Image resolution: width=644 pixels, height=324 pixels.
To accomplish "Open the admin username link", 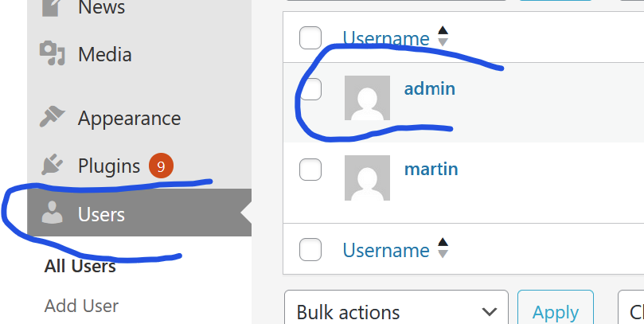I will (x=430, y=88).
